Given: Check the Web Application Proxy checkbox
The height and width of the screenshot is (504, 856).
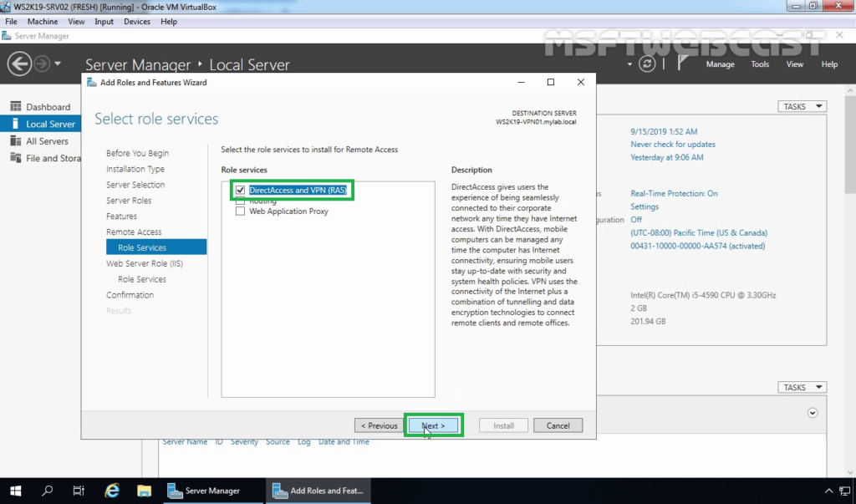Looking at the screenshot, I should pyautogui.click(x=240, y=211).
